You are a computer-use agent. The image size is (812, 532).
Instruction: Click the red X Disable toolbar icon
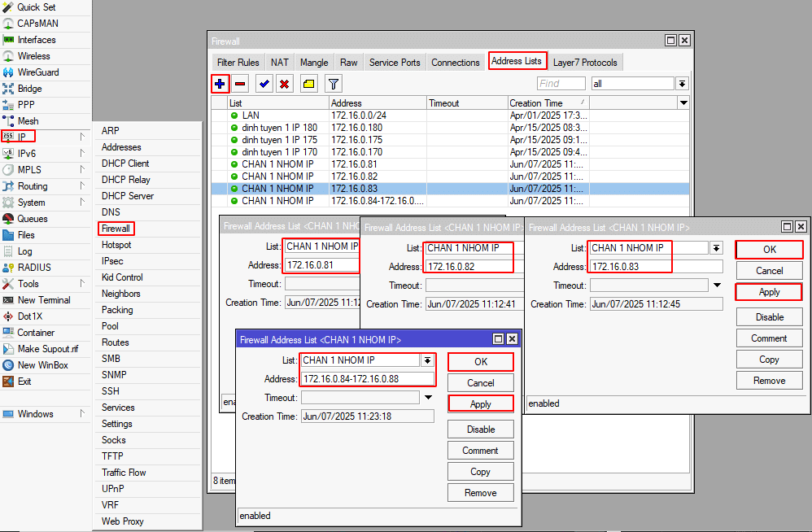284,83
